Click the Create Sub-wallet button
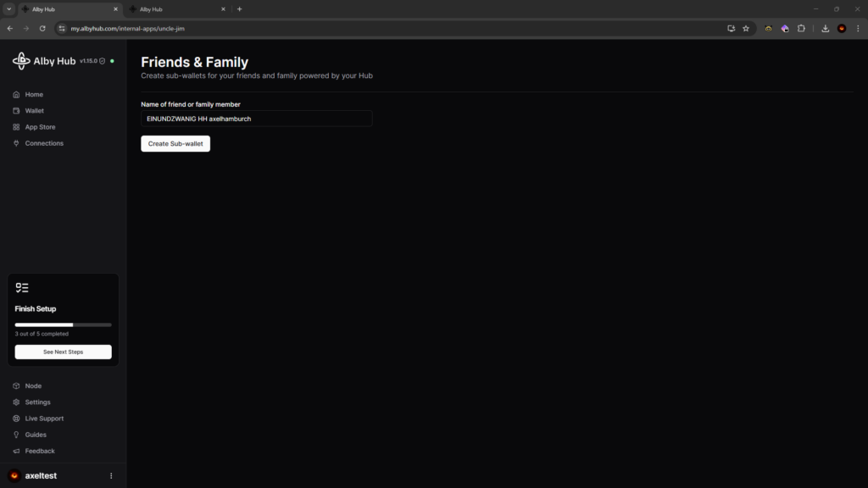Image resolution: width=868 pixels, height=488 pixels. tap(175, 144)
